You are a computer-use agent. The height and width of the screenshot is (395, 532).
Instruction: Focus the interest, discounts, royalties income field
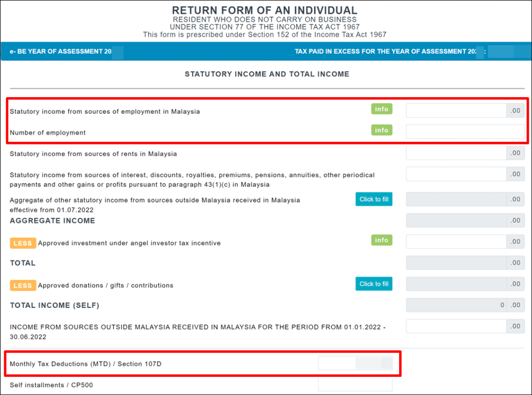coord(456,174)
